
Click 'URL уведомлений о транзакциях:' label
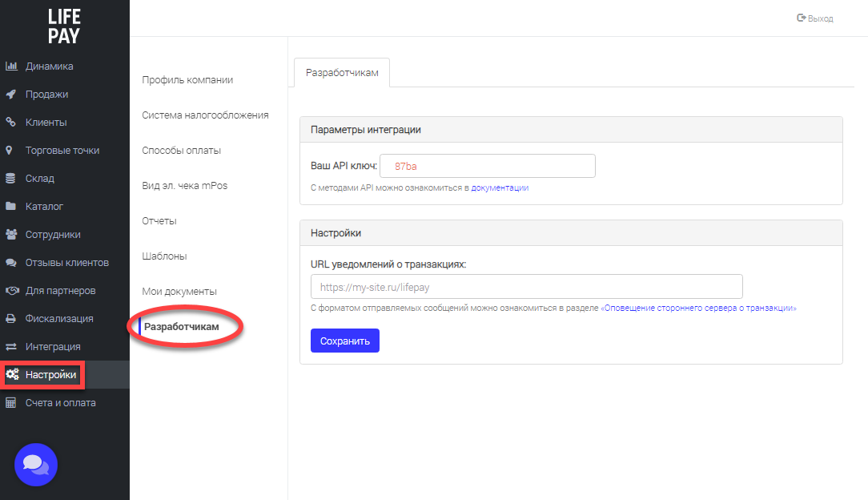point(388,264)
